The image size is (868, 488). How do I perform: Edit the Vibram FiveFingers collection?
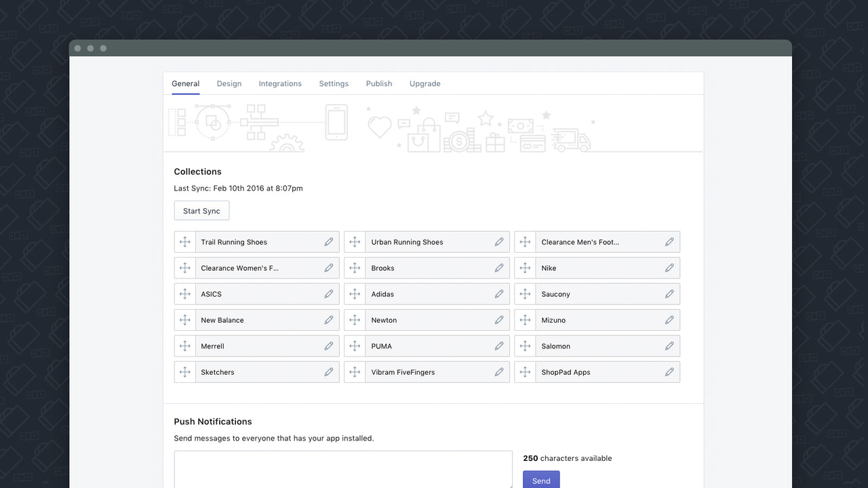coord(499,371)
